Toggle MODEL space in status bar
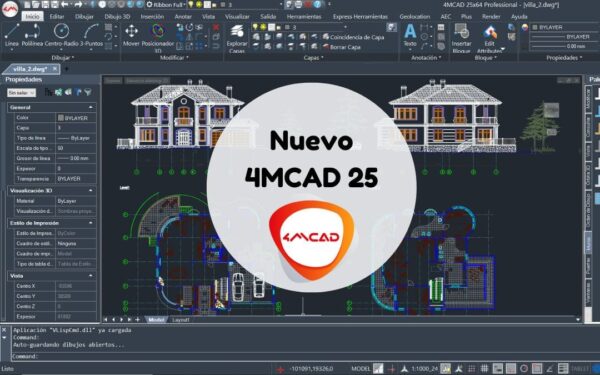The width and height of the screenshot is (600, 375). pyautogui.click(x=361, y=368)
